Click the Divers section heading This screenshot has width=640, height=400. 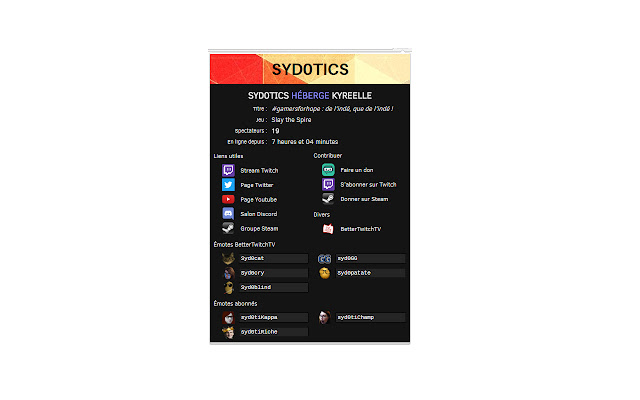(322, 214)
